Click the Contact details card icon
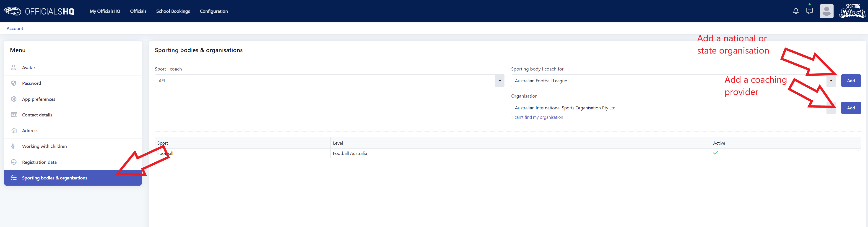868x227 pixels. pos(14,115)
